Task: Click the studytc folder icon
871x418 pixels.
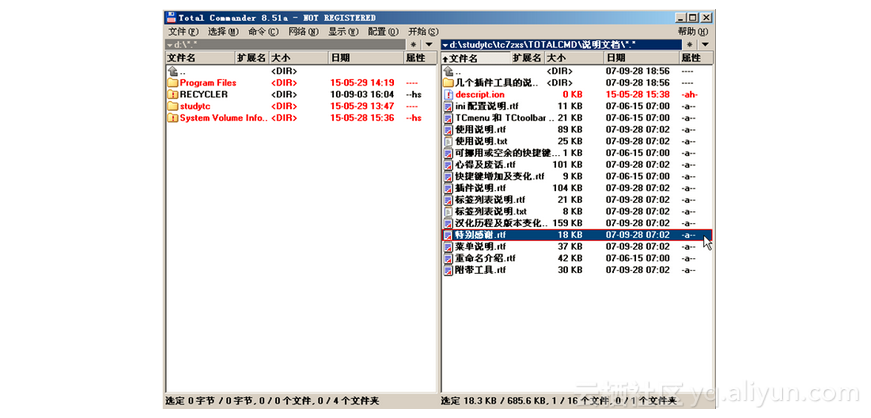Action: pos(172,106)
